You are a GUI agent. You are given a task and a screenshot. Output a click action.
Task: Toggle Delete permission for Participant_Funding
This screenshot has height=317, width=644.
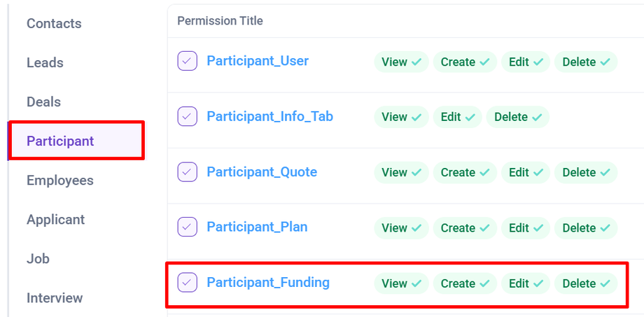(585, 283)
